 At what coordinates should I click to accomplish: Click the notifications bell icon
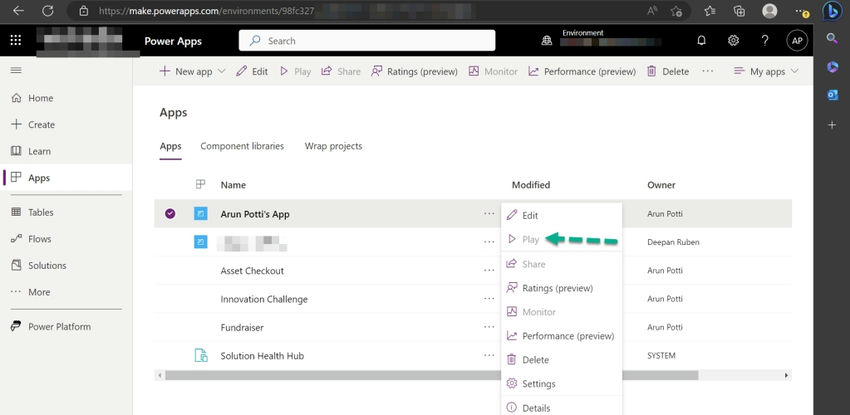(701, 41)
